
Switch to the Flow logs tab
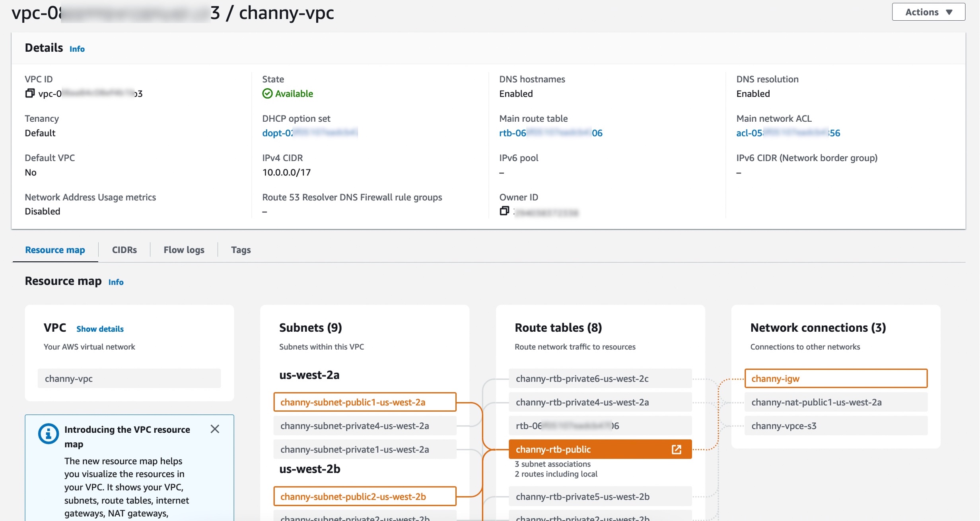point(183,249)
